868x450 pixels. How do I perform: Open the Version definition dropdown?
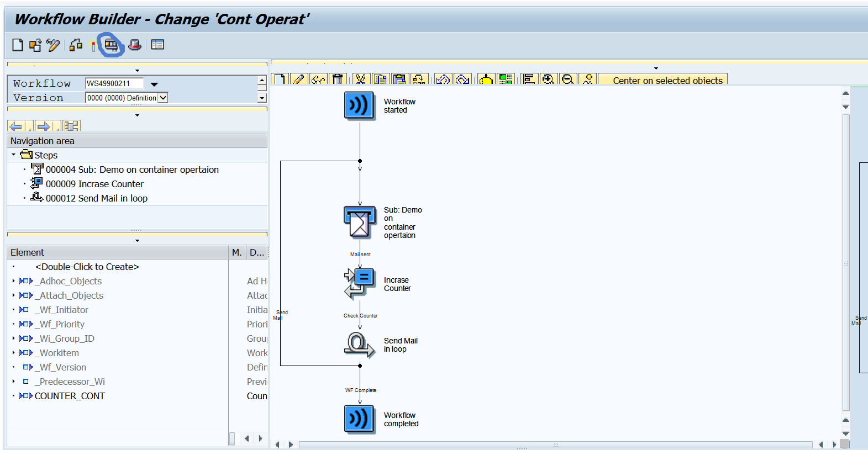(x=163, y=98)
